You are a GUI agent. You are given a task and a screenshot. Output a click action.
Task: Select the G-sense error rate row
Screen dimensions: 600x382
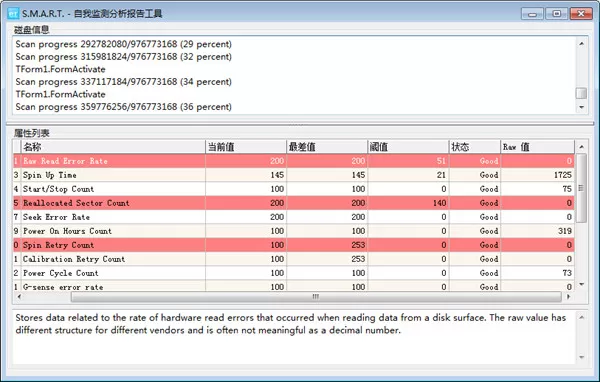pos(293,286)
